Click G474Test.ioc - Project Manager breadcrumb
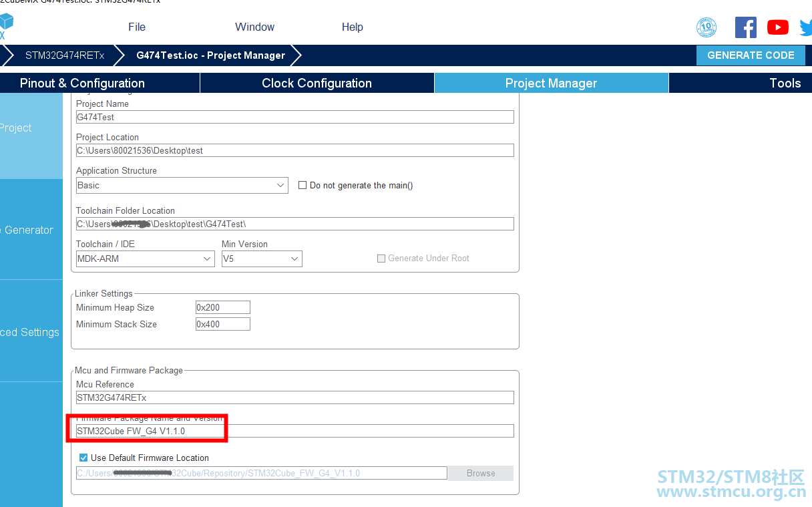The height and width of the screenshot is (507, 812). point(210,55)
